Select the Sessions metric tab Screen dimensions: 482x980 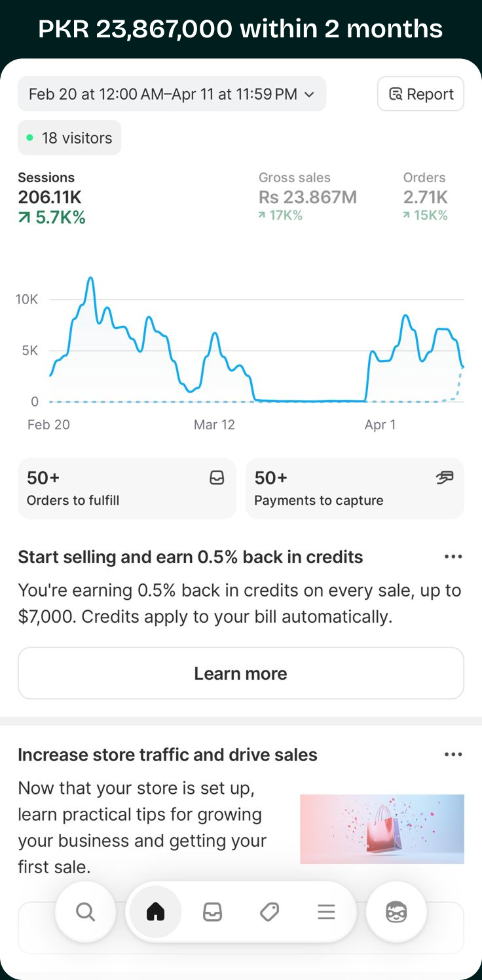(52, 197)
